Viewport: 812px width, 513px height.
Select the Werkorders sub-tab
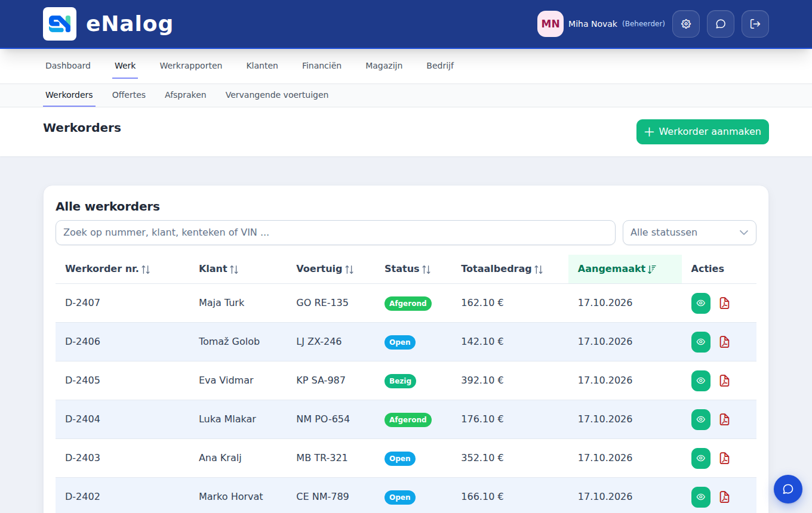[69, 95]
